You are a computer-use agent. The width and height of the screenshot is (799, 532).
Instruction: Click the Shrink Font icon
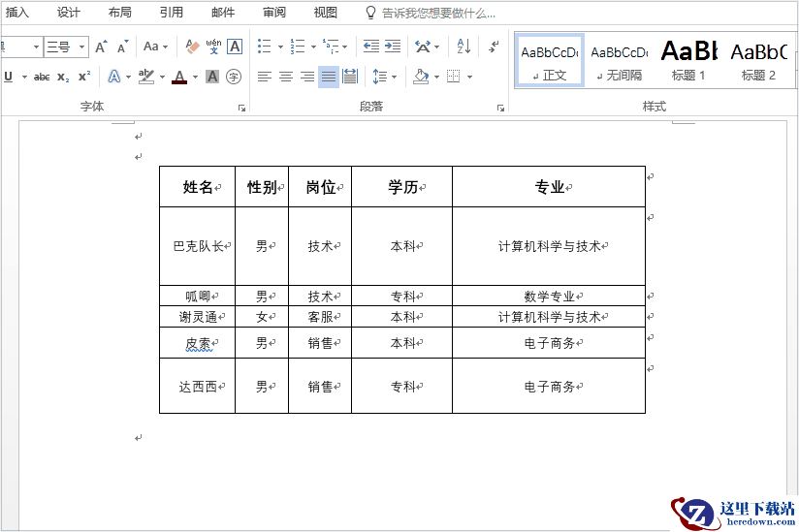pos(122,47)
